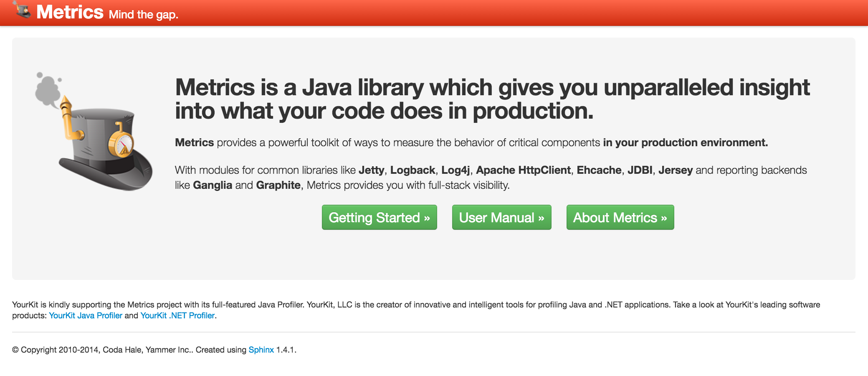Image resolution: width=868 pixels, height=376 pixels.
Task: Open the Getting Started page
Action: click(x=379, y=217)
